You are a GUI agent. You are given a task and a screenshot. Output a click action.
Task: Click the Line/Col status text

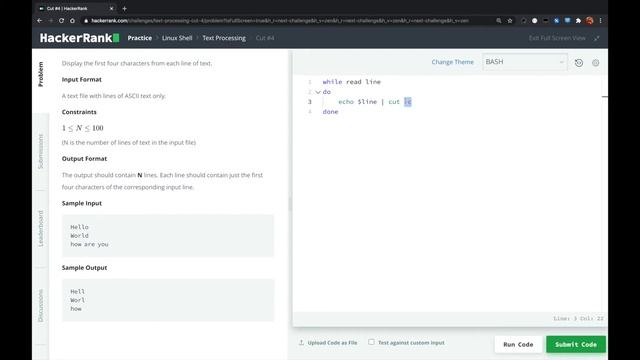click(578, 318)
